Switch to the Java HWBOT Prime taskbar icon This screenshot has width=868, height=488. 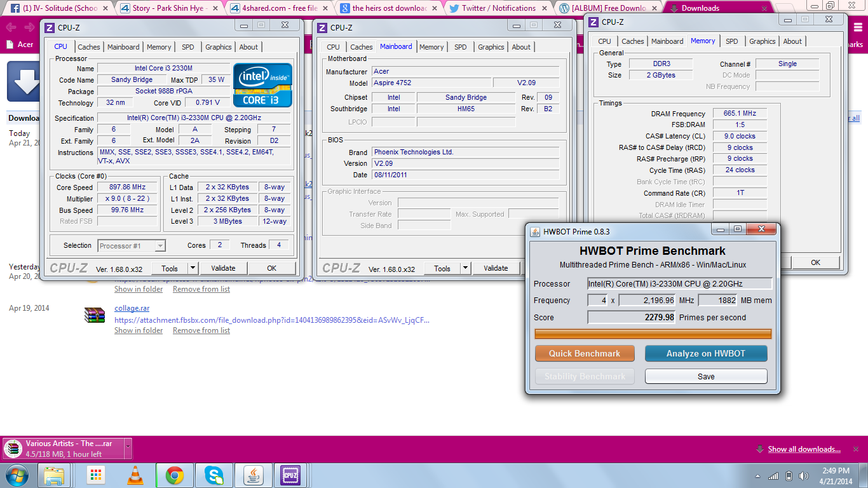click(255, 475)
